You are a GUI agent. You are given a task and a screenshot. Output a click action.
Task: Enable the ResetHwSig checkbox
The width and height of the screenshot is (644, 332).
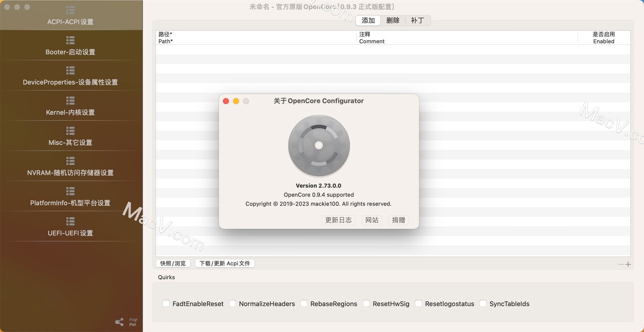tap(366, 303)
